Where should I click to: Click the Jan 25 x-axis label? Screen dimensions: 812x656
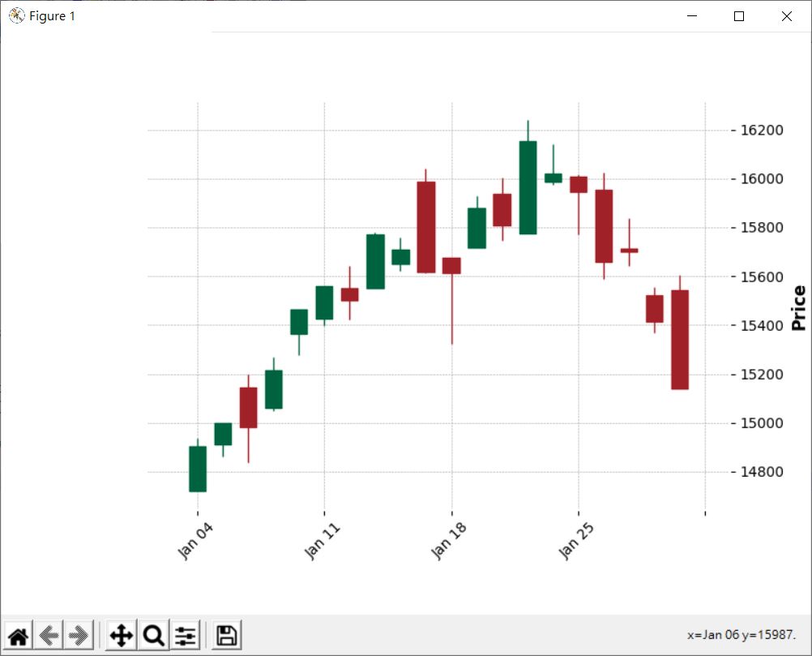(x=576, y=541)
